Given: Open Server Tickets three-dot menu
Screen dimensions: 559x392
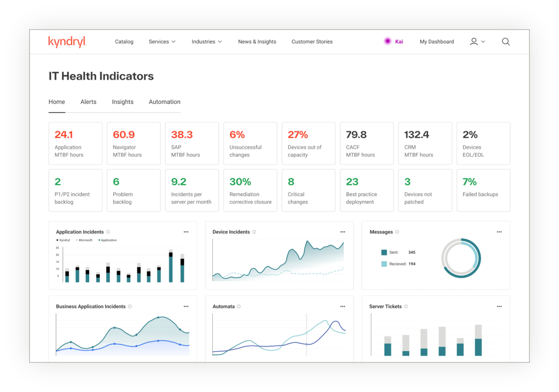Looking at the screenshot, I should pyautogui.click(x=499, y=307).
